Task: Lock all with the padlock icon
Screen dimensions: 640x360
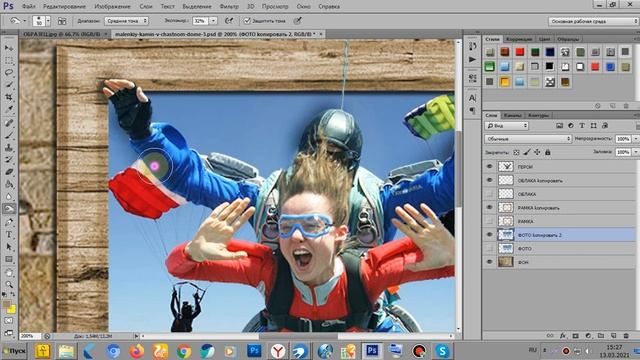Action: click(548, 152)
